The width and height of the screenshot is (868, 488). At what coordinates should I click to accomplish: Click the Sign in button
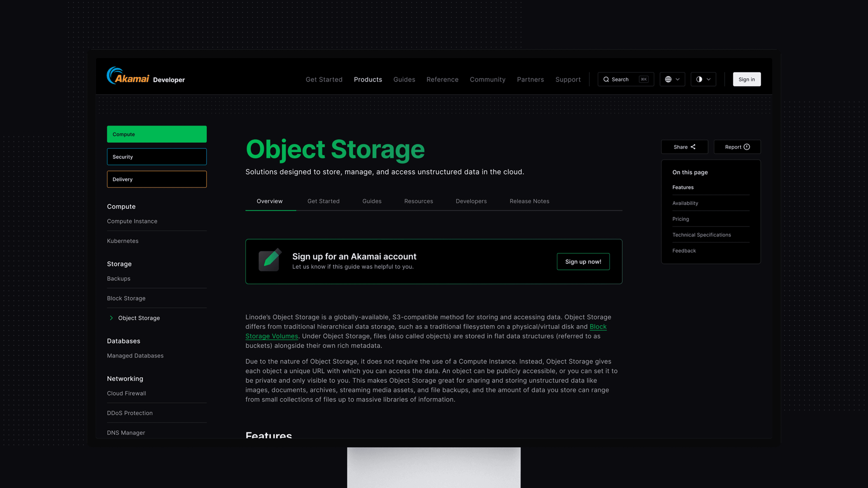747,80
